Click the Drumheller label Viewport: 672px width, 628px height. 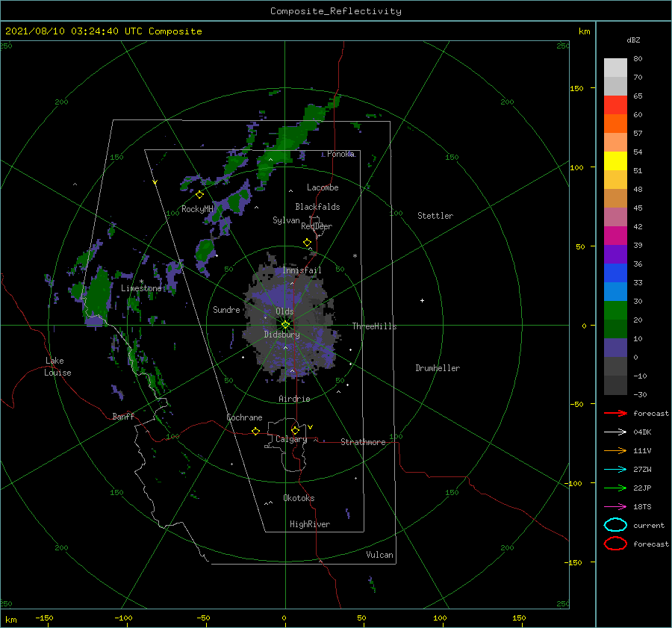click(438, 368)
